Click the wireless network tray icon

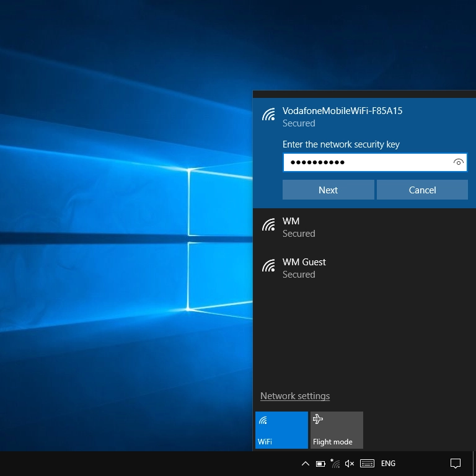click(335, 464)
